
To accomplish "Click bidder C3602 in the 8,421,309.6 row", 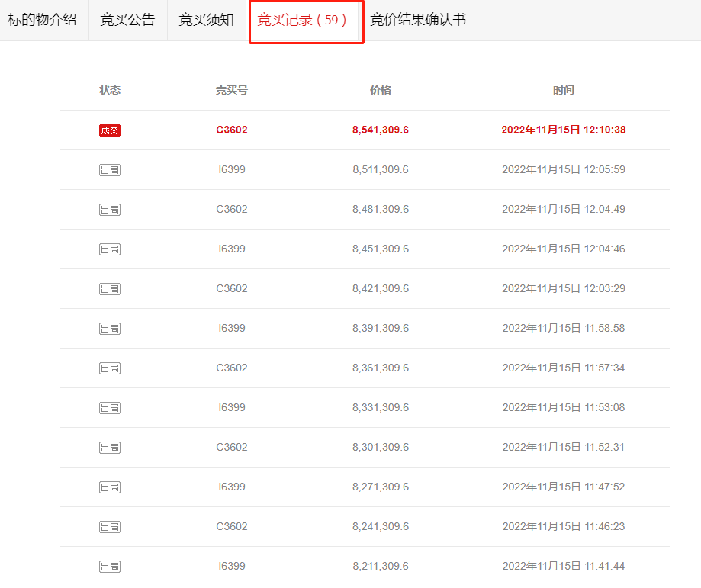I will coord(232,288).
